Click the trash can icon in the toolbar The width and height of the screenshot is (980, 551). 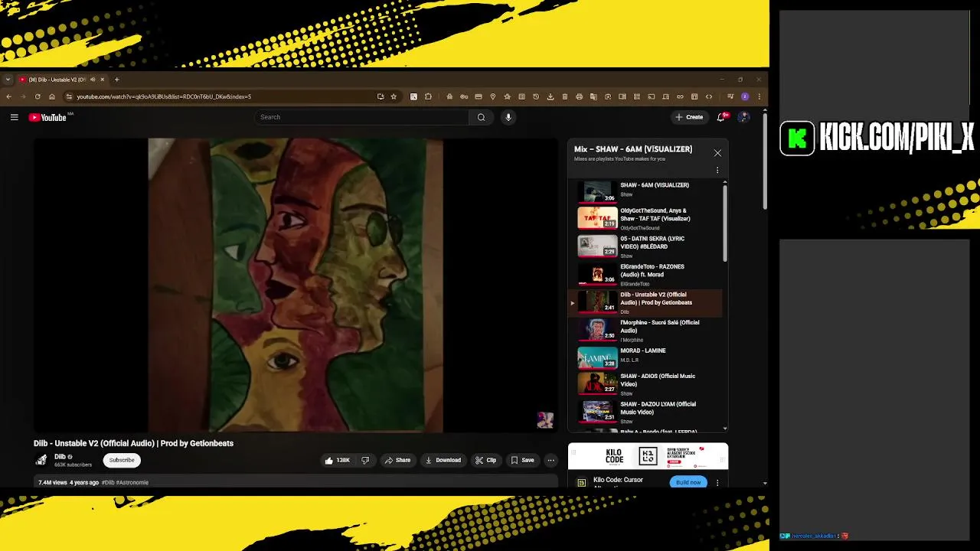(x=564, y=96)
